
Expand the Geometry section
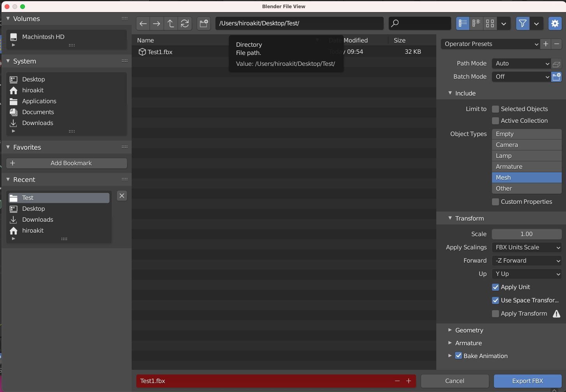pyautogui.click(x=469, y=330)
